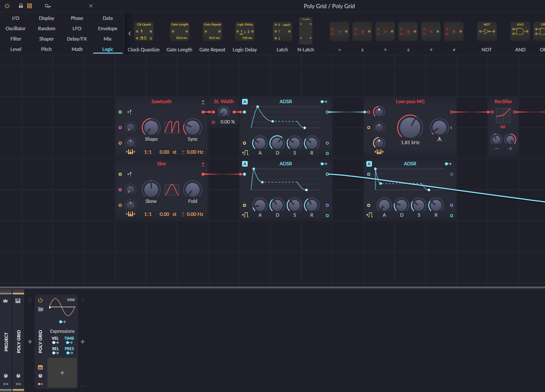
Task: Toggle the Rectifier AA anti-aliasing label
Action: coord(503,127)
